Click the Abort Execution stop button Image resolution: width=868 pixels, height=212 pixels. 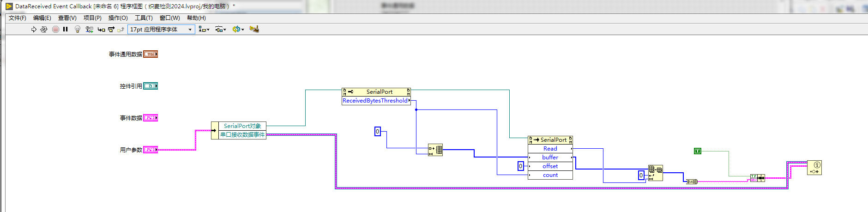click(x=55, y=29)
